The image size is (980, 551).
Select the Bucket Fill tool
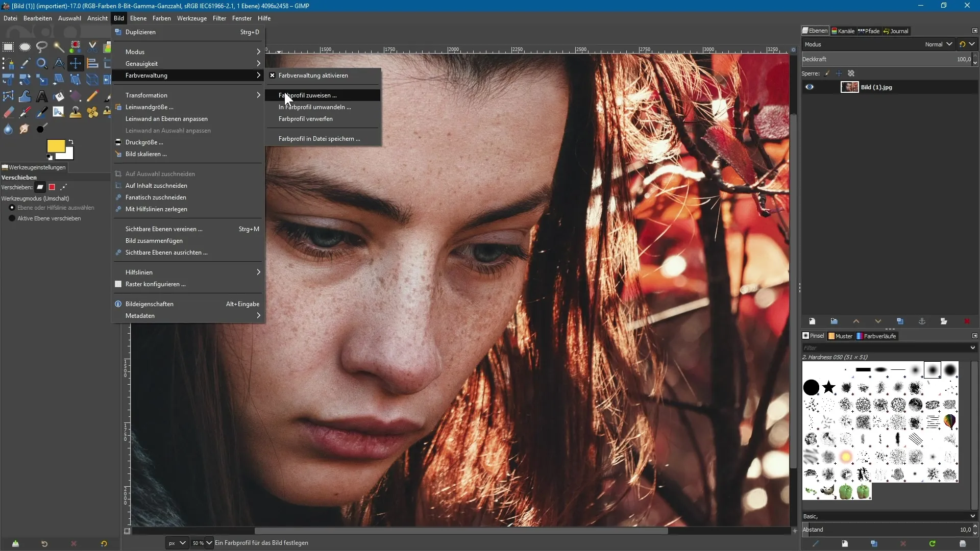[59, 96]
